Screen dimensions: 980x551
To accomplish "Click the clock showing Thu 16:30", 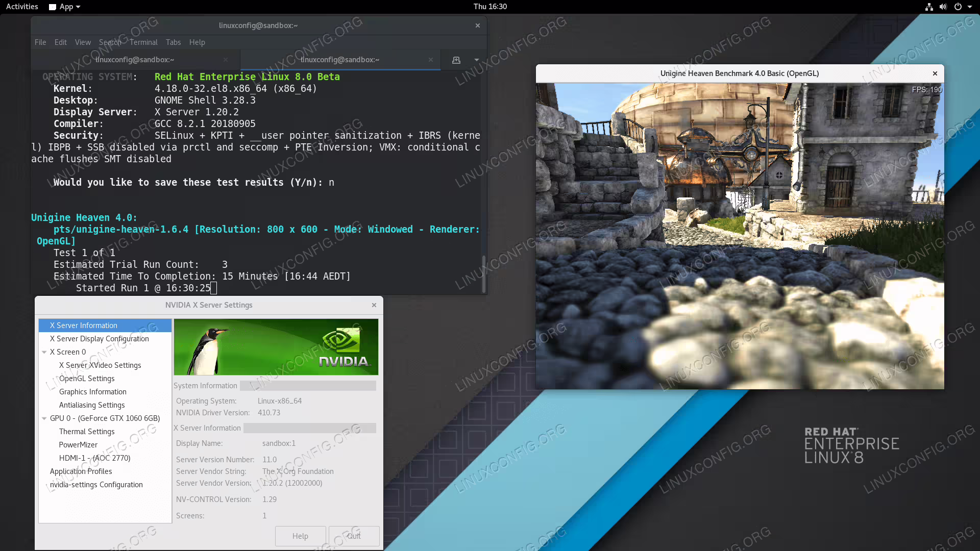I will click(490, 7).
